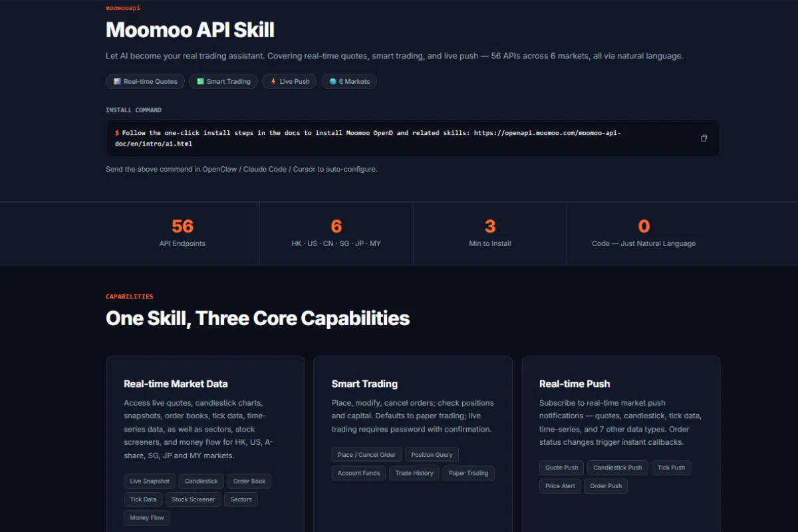Click the CAPABILITIES section label

tap(130, 297)
